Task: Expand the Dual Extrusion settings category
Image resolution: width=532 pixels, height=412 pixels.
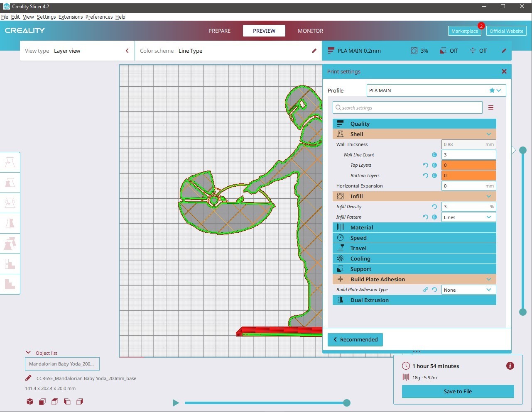Action: (x=414, y=300)
